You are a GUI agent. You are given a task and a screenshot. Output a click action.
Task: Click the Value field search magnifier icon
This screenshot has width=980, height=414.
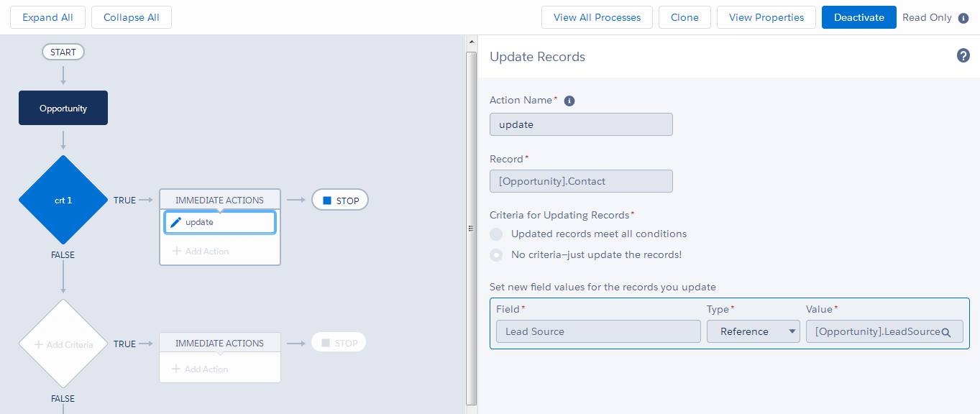coord(946,332)
